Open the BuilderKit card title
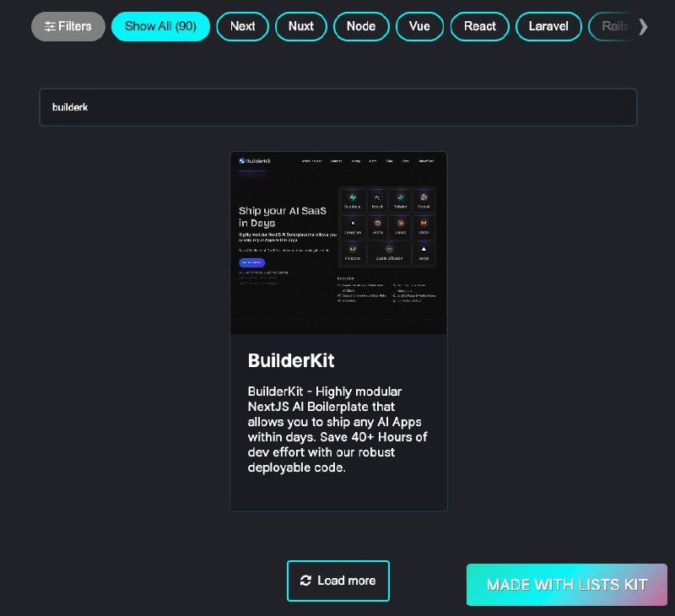This screenshot has height=616, width=675. point(291,360)
